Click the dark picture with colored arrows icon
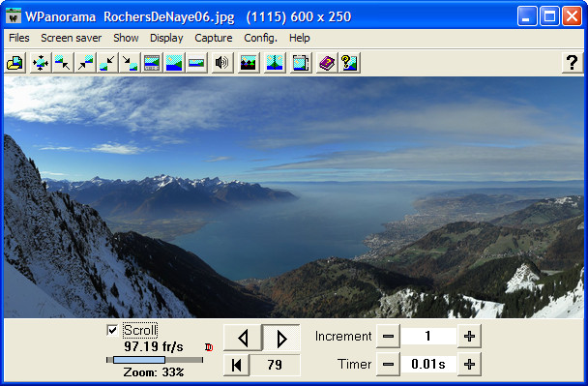This screenshot has height=386, width=588. [249, 63]
